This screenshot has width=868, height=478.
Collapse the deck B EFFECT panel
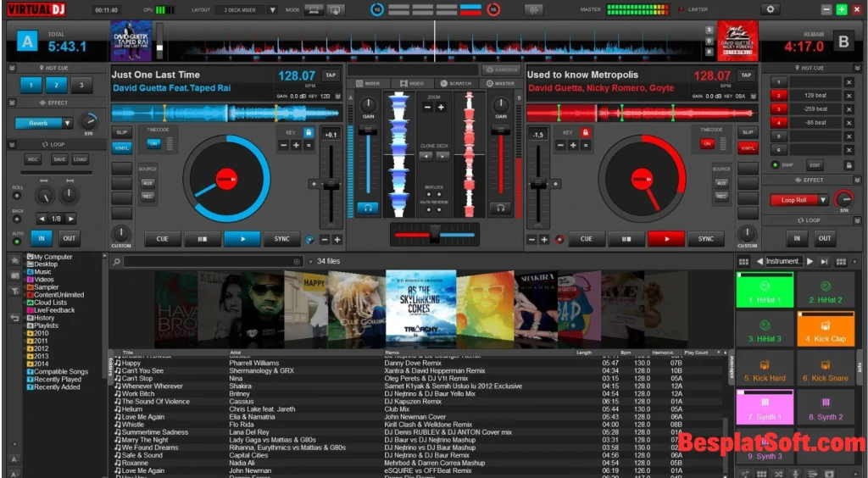[857, 181]
